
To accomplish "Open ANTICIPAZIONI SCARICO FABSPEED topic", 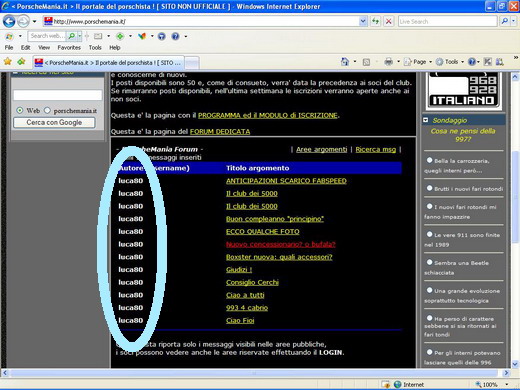I will [x=286, y=181].
